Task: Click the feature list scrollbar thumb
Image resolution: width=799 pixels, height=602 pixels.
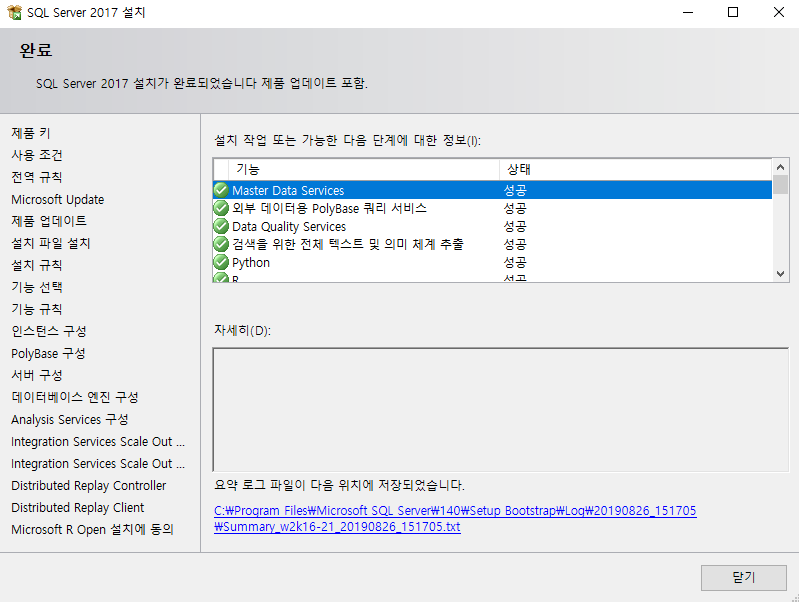Action: [780, 185]
